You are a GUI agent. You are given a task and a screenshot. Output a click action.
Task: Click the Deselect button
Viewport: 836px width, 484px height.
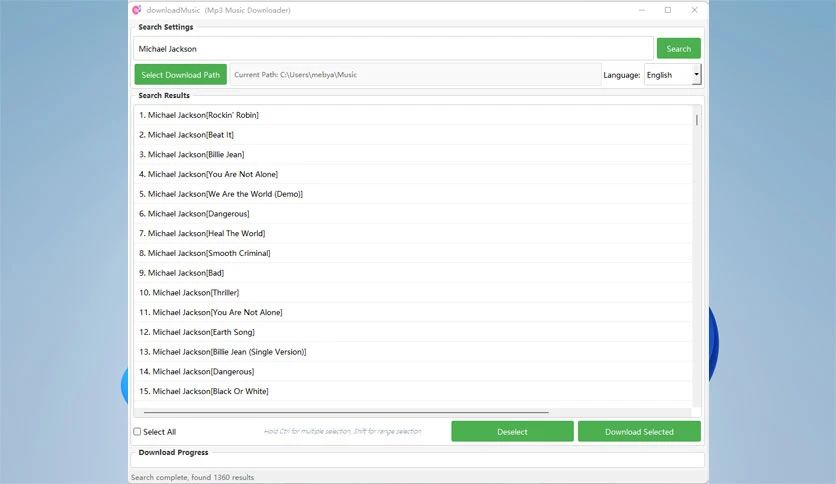coord(512,431)
